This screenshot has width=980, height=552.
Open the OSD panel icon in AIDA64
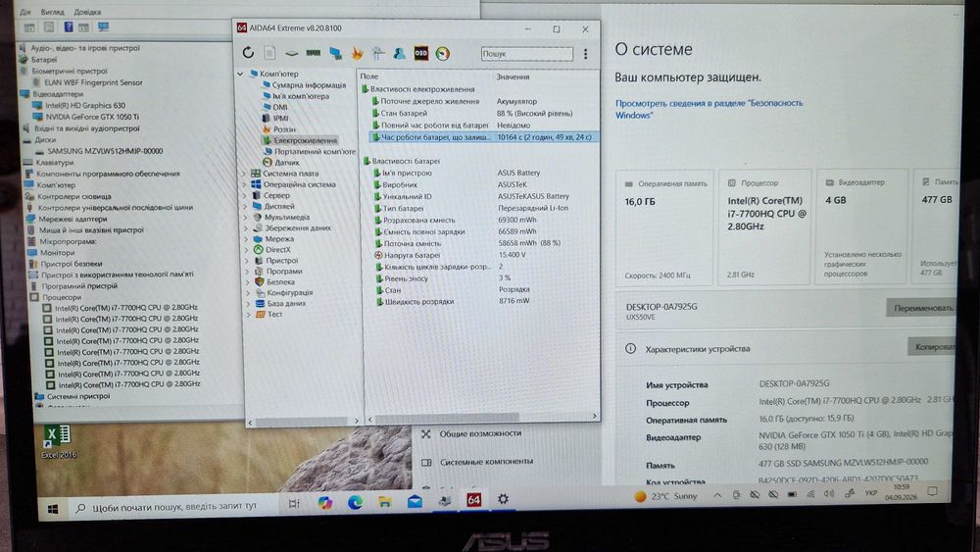click(x=421, y=54)
